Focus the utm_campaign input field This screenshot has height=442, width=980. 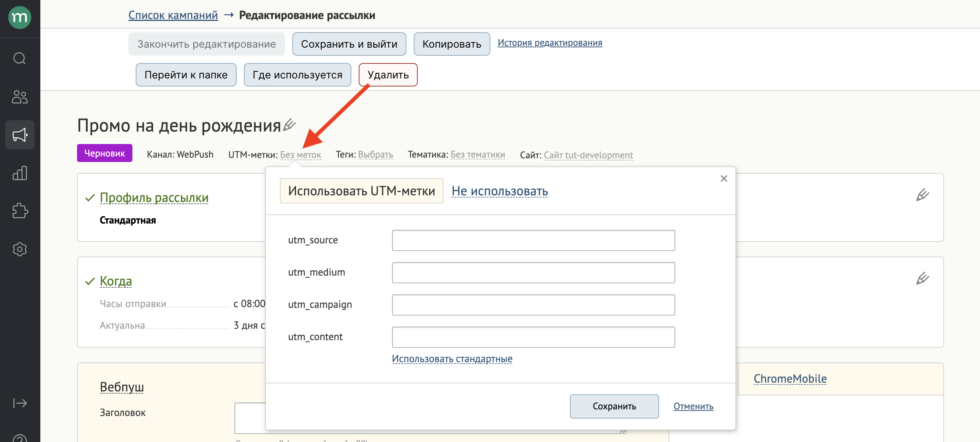tap(533, 305)
